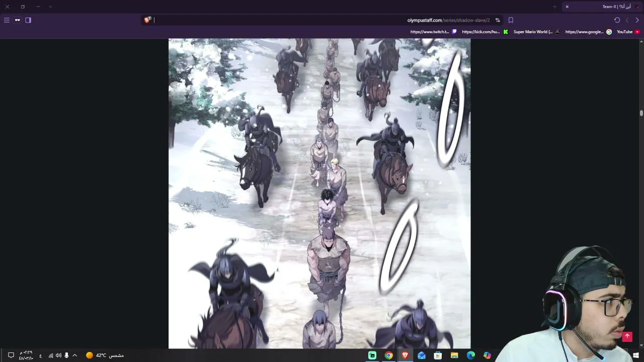644x362 pixels.
Task: Open site settings icon beside the URL
Action: point(498,20)
